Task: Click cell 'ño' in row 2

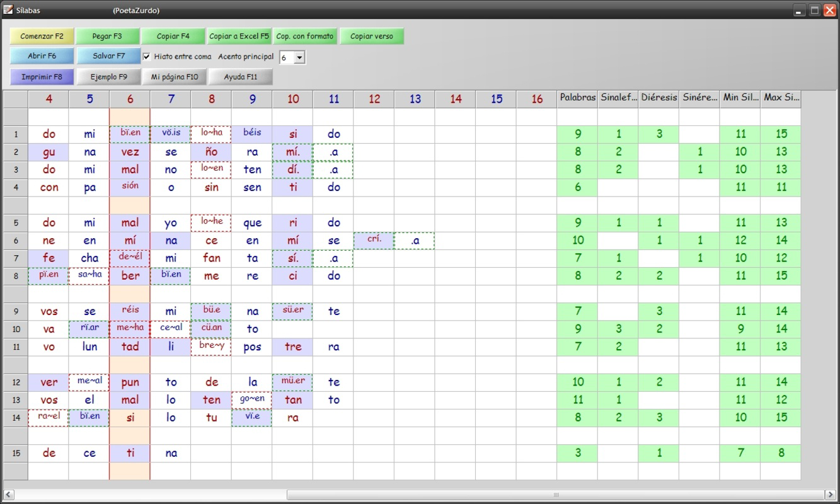Action: coord(211,152)
